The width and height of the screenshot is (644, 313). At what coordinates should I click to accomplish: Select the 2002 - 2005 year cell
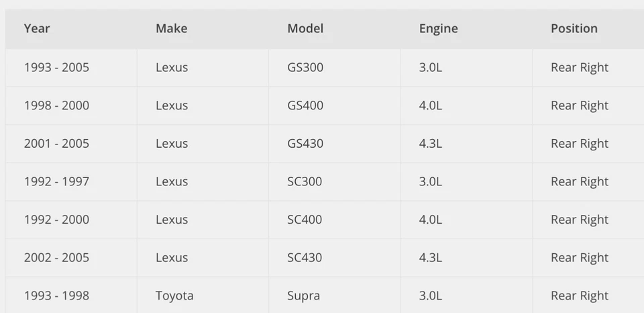pos(56,257)
